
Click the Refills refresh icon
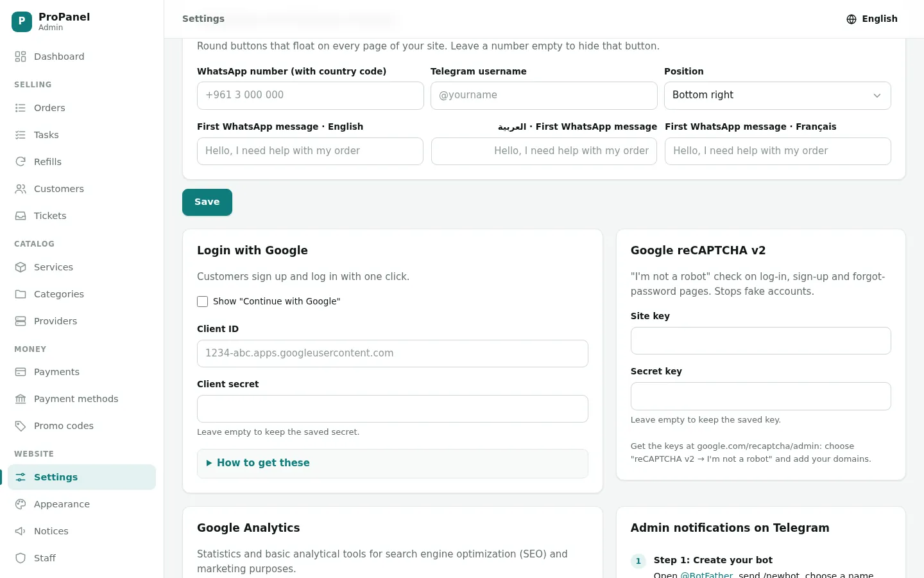click(21, 162)
